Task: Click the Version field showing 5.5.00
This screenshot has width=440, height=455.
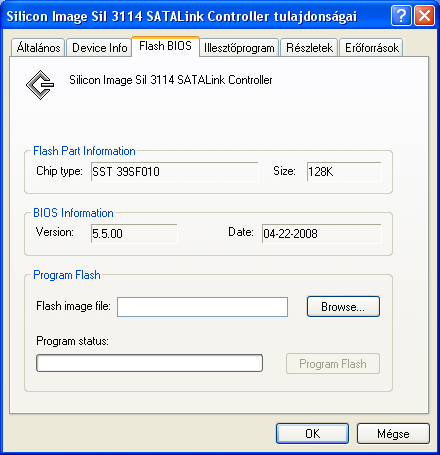Action: point(134,233)
